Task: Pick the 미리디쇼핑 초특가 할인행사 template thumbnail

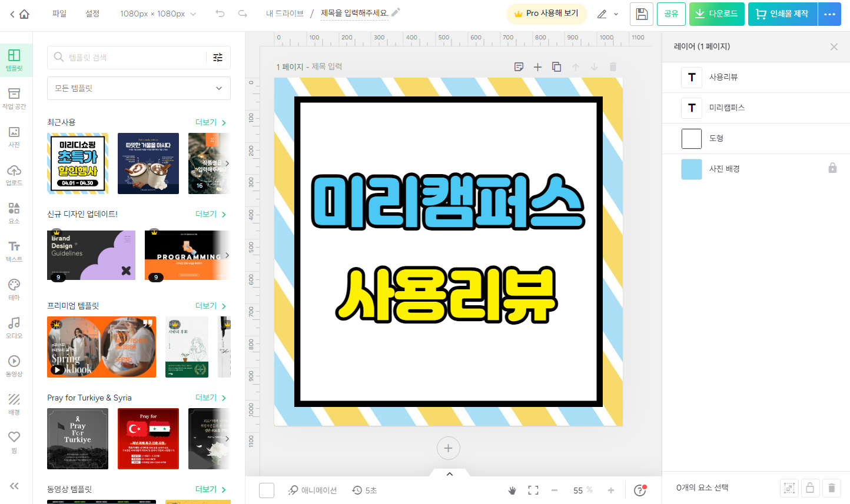Action: pyautogui.click(x=78, y=163)
